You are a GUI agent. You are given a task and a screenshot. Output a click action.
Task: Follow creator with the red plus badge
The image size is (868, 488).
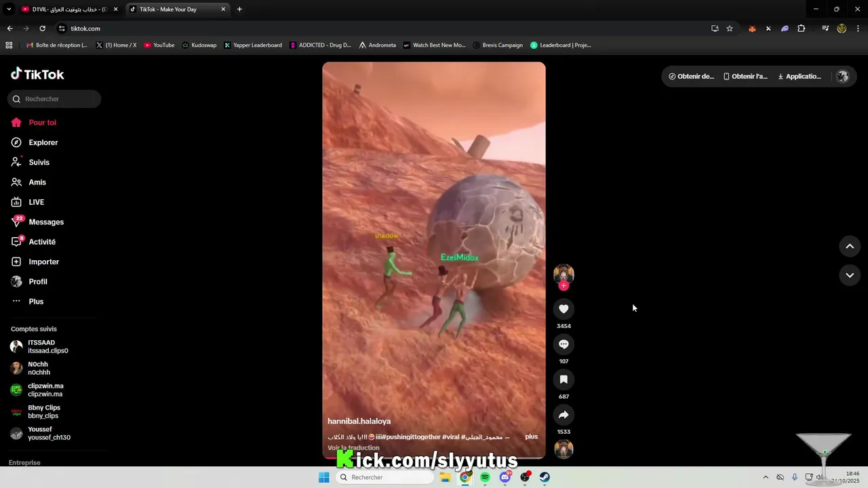564,286
